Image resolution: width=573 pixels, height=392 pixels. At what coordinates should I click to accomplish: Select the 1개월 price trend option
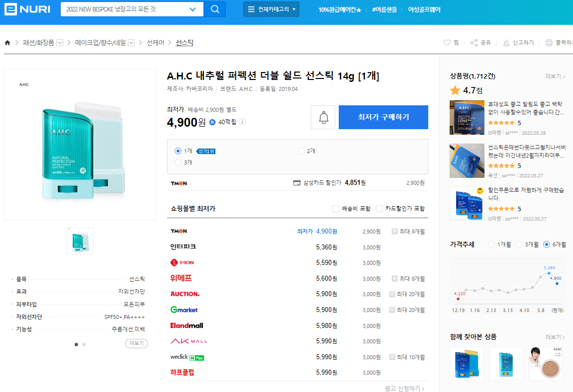coord(491,244)
